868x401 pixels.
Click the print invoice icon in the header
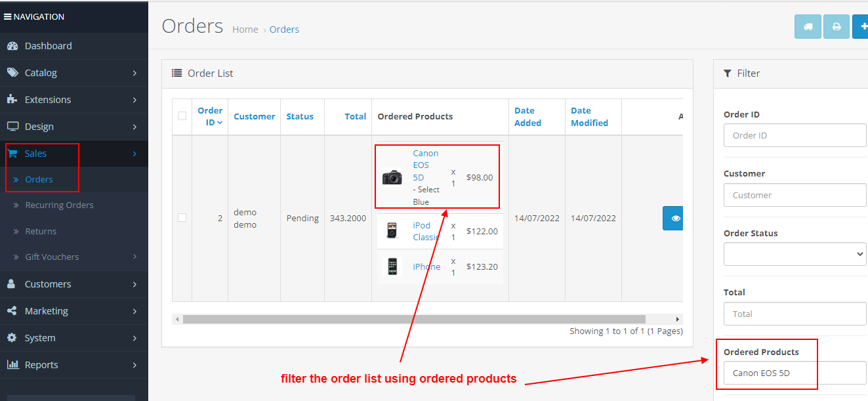(836, 26)
